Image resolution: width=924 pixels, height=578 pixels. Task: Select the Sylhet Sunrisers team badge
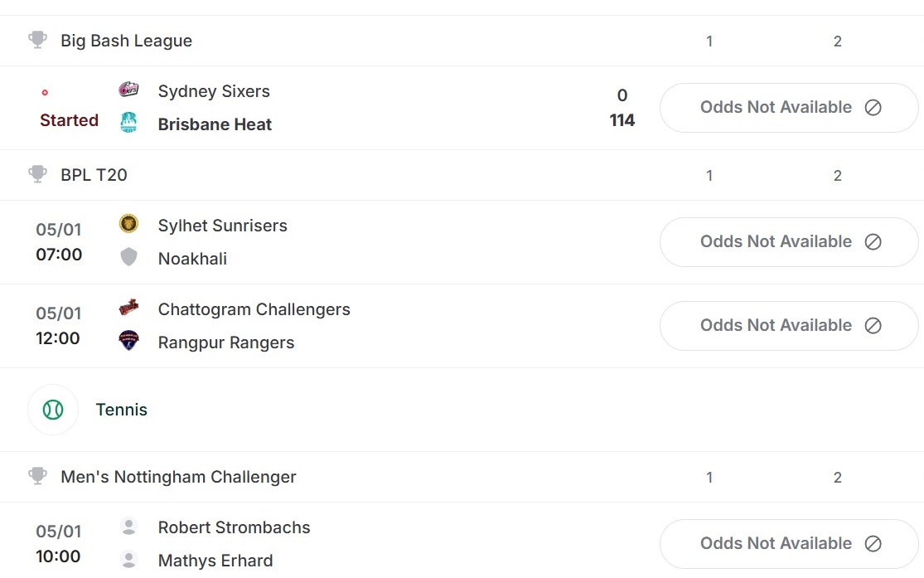coord(128,223)
